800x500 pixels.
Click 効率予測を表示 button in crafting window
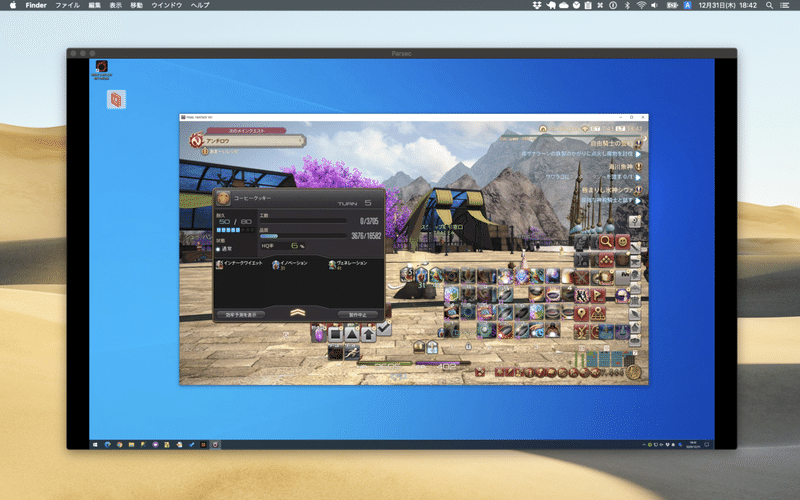coord(241,315)
